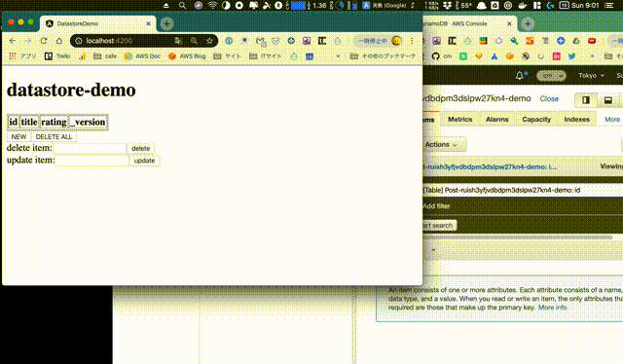Click the NEW button
Screen dimensions: 623x364
click(18, 136)
